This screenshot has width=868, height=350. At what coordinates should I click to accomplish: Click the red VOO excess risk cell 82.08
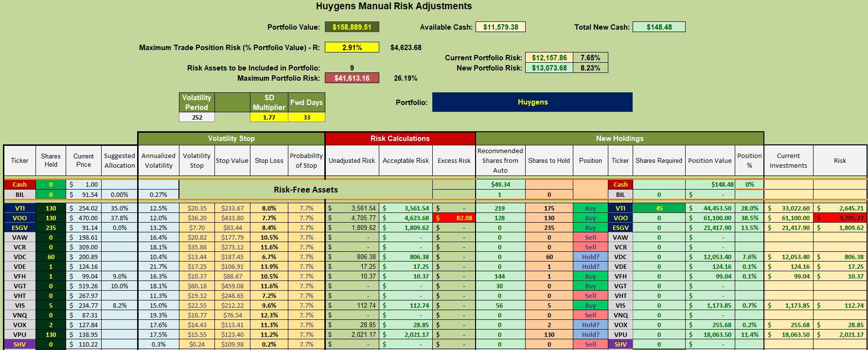click(x=454, y=218)
